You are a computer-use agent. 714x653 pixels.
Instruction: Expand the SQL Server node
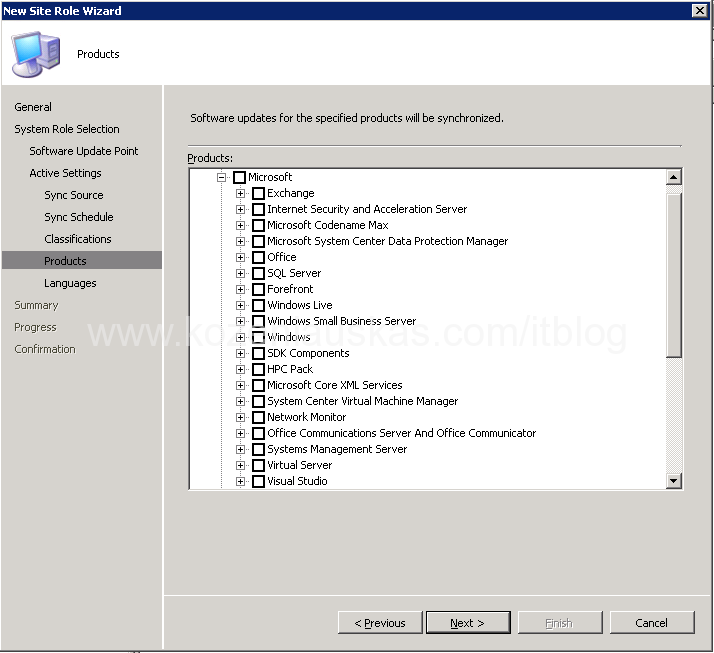[x=240, y=273]
